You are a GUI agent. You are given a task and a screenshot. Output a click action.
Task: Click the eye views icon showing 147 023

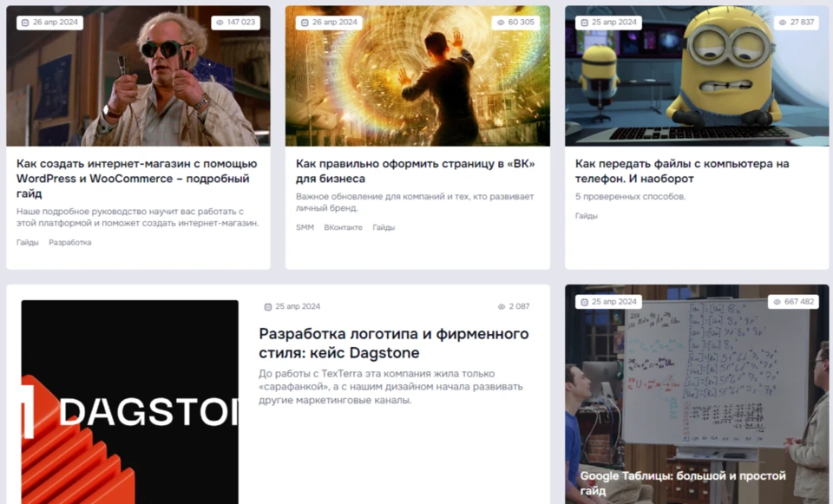[x=220, y=23]
